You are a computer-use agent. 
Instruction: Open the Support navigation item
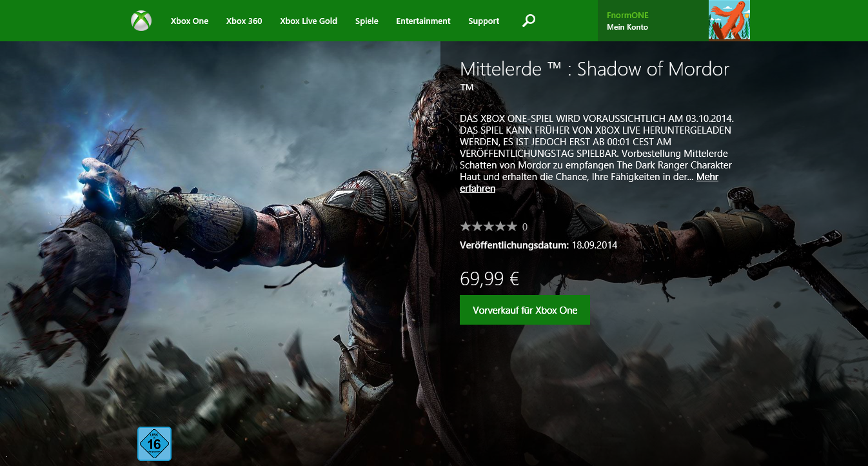[x=484, y=21]
